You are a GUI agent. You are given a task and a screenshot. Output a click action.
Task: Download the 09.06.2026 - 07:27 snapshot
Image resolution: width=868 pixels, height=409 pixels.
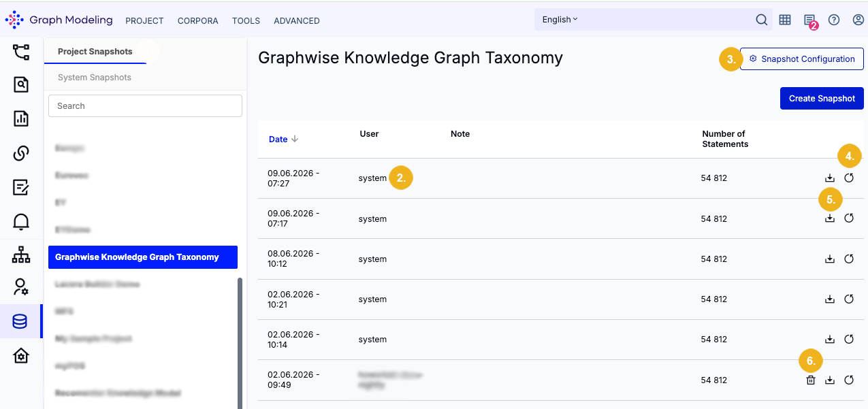pos(829,178)
